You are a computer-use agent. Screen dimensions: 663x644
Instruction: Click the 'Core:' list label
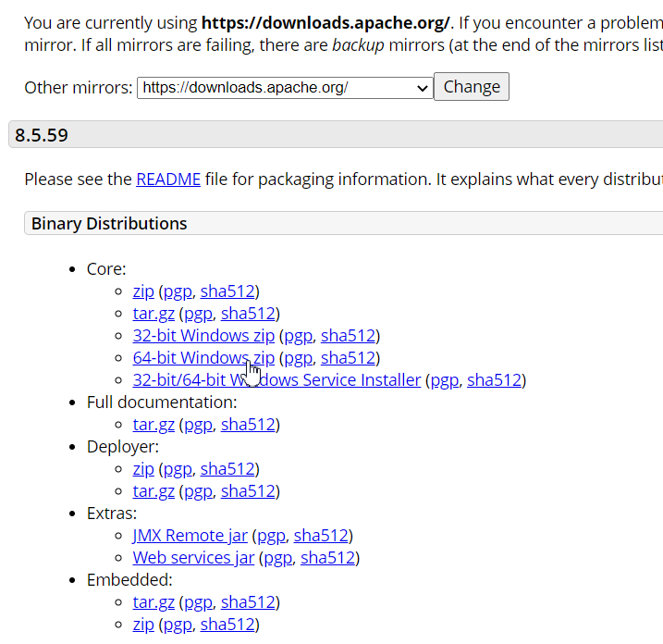(x=106, y=269)
